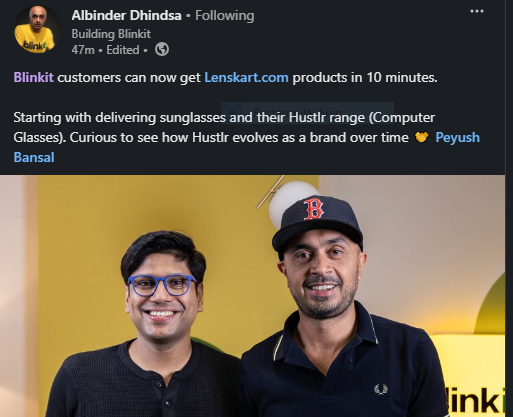Click the 47m post timestamp
The height and width of the screenshot is (417, 513).
pos(83,50)
